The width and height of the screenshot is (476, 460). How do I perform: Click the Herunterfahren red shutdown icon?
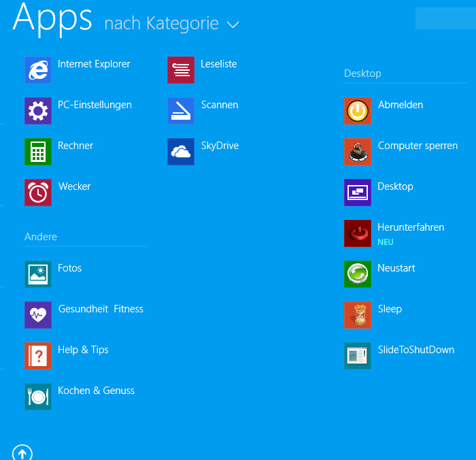[358, 233]
